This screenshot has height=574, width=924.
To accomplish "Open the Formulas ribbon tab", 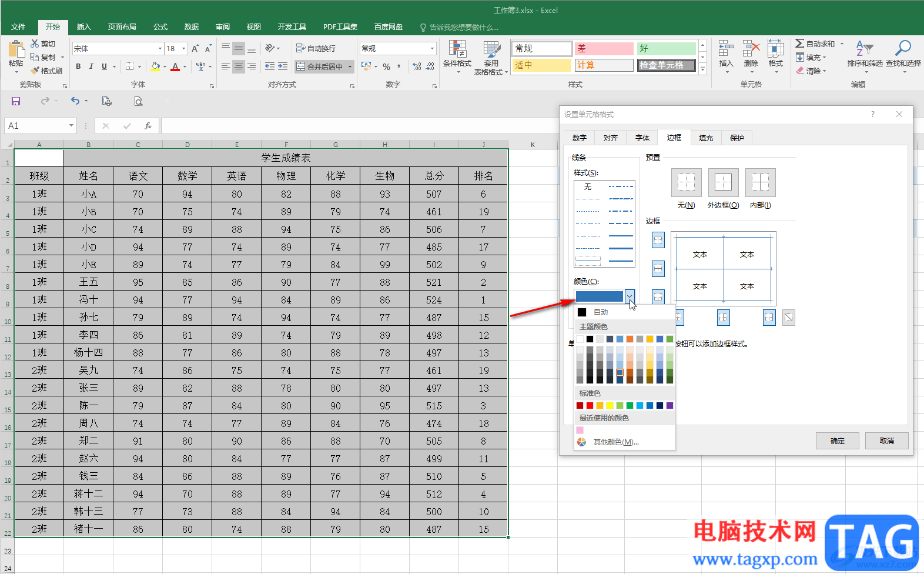I will click(x=160, y=26).
